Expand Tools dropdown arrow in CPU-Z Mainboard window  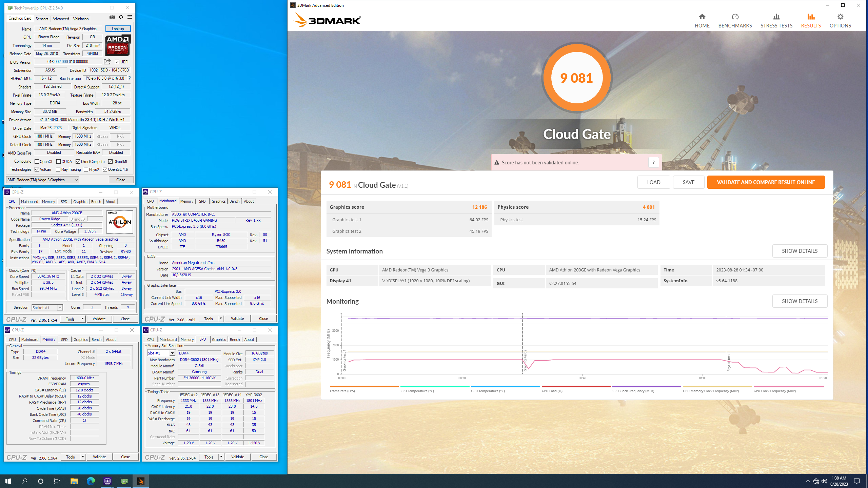point(221,319)
